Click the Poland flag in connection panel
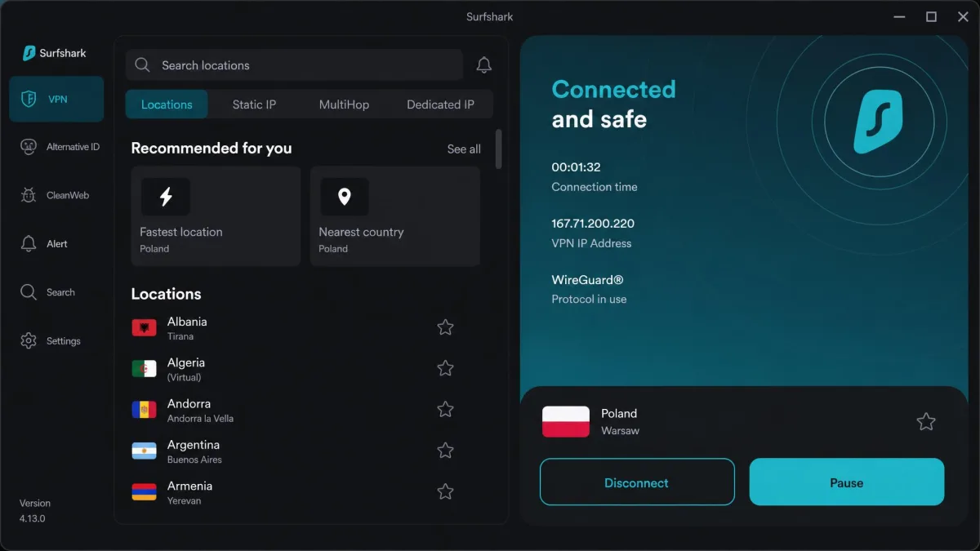980x551 pixels. 566,421
